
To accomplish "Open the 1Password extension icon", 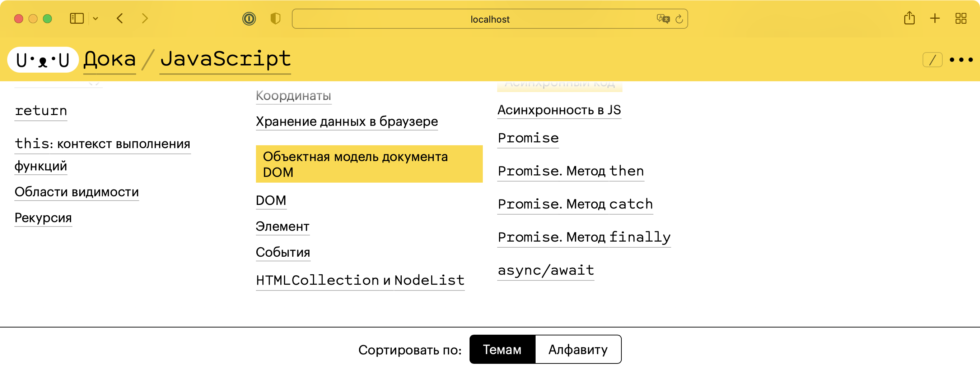I will (x=249, y=19).
